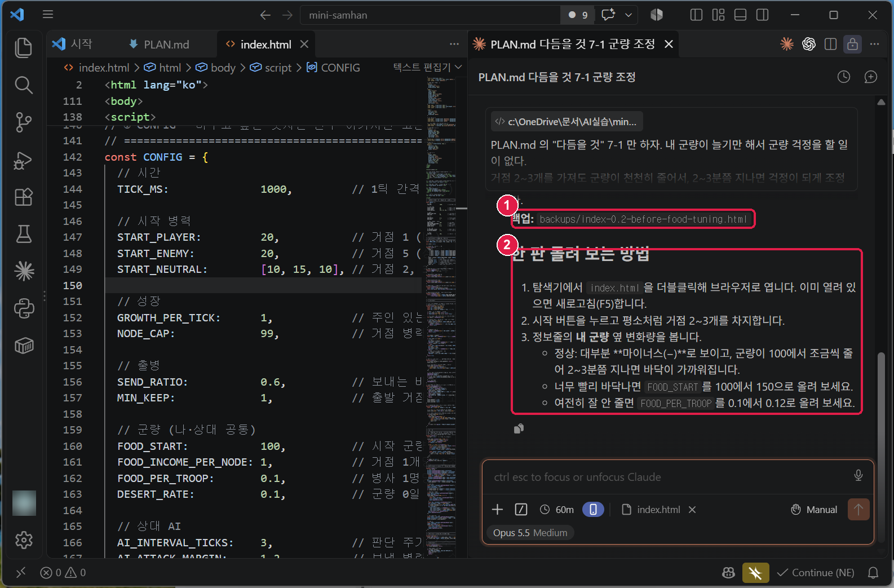Toggle Manual permission mode

click(x=814, y=510)
